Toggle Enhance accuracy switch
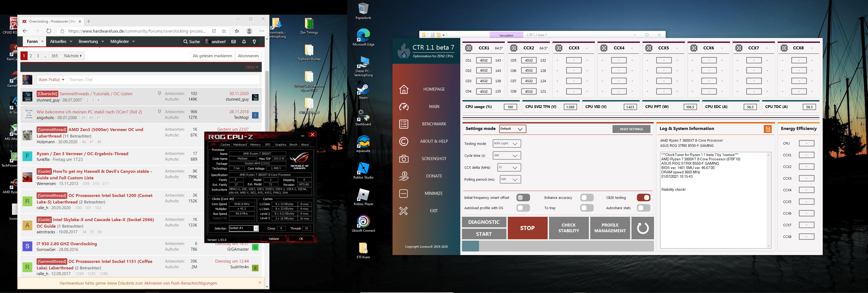The width and height of the screenshot is (868, 293). [x=587, y=198]
